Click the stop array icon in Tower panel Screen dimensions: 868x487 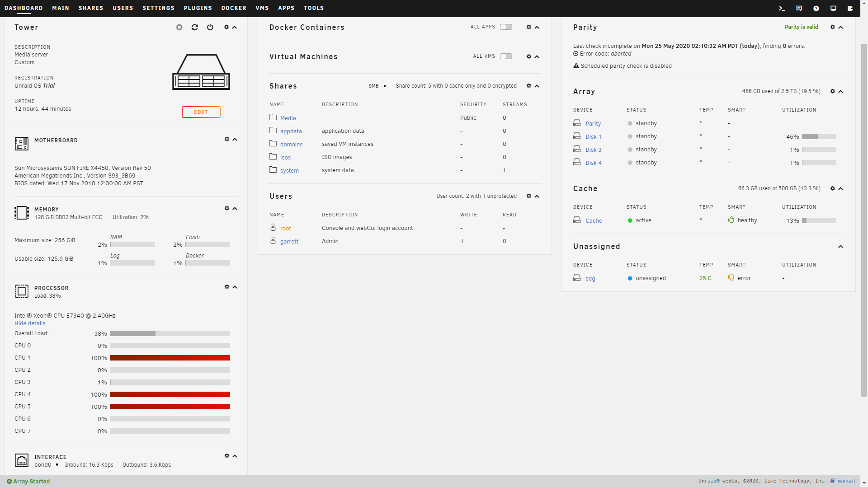coord(179,28)
